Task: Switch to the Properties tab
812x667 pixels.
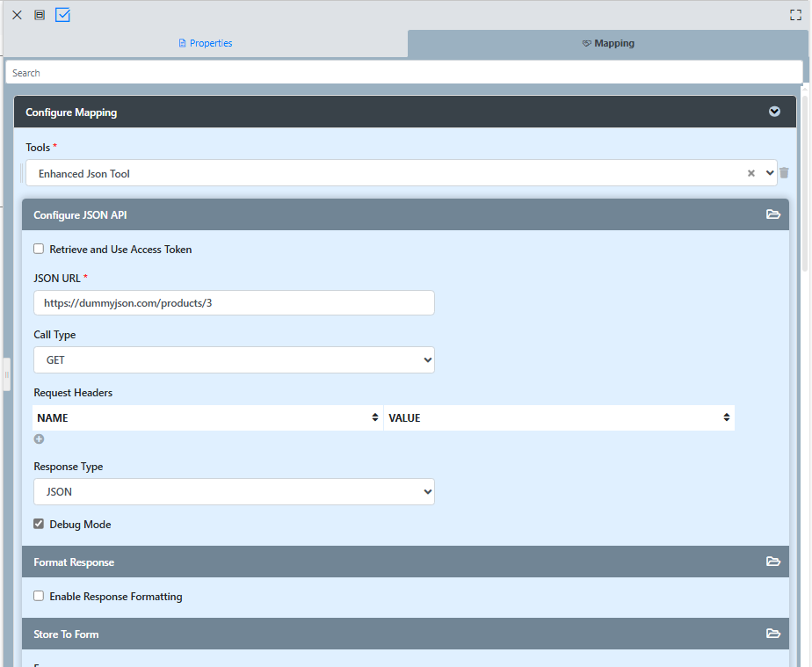Action: pyautogui.click(x=206, y=43)
